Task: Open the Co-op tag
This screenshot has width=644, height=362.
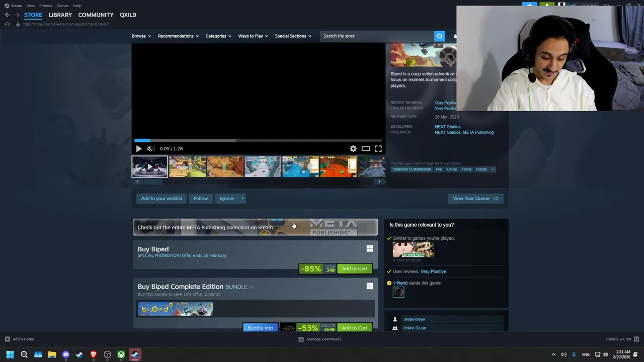Action: coord(452,169)
